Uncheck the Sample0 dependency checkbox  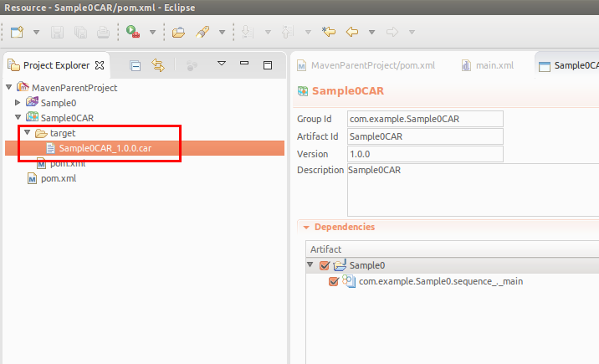click(x=325, y=265)
